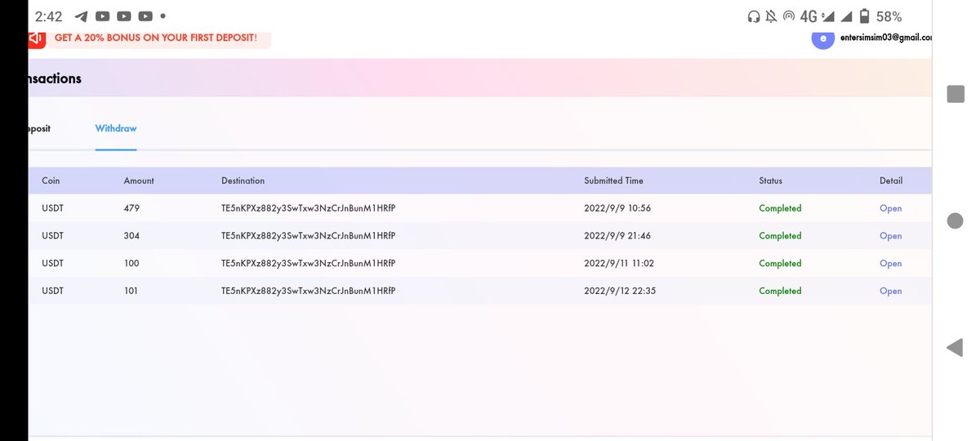Image resolution: width=980 pixels, height=441 pixels.
Task: Click Completed status for the 11:02 withdrawal
Action: (x=781, y=264)
